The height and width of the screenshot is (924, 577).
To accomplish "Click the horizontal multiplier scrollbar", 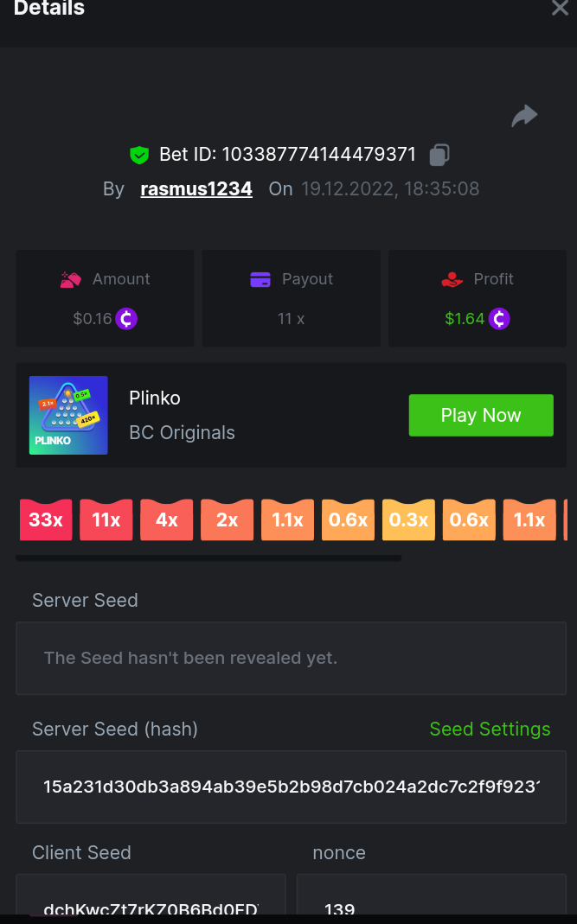I will click(208, 558).
